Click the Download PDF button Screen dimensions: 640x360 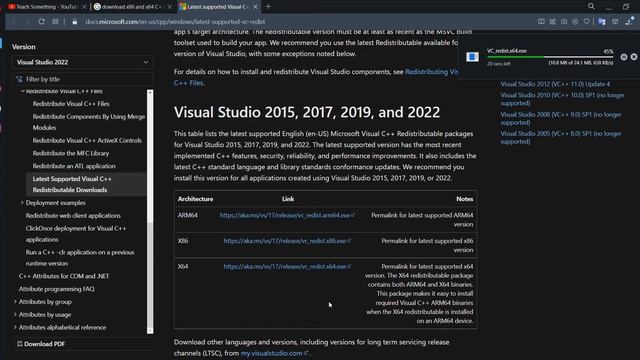[x=41, y=344]
